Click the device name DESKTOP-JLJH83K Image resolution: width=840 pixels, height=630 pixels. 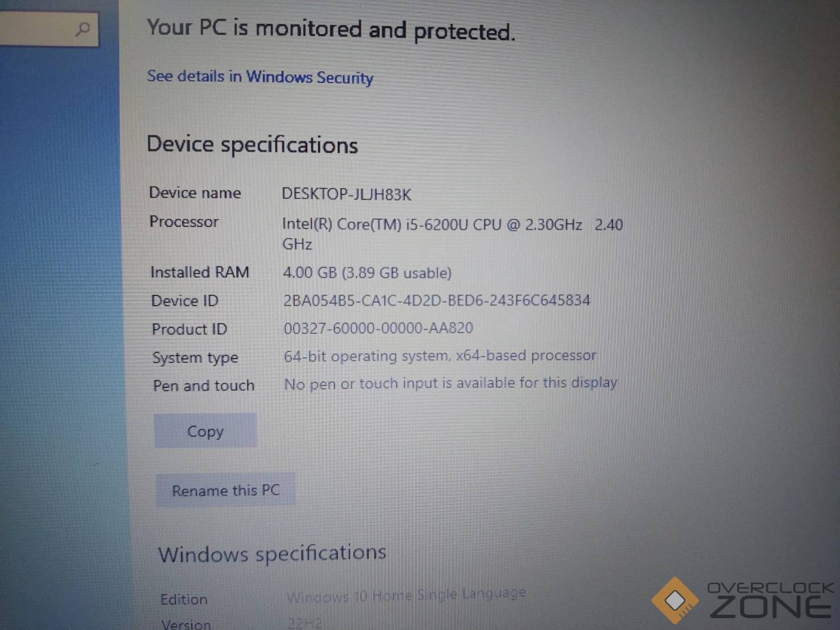click(x=346, y=194)
